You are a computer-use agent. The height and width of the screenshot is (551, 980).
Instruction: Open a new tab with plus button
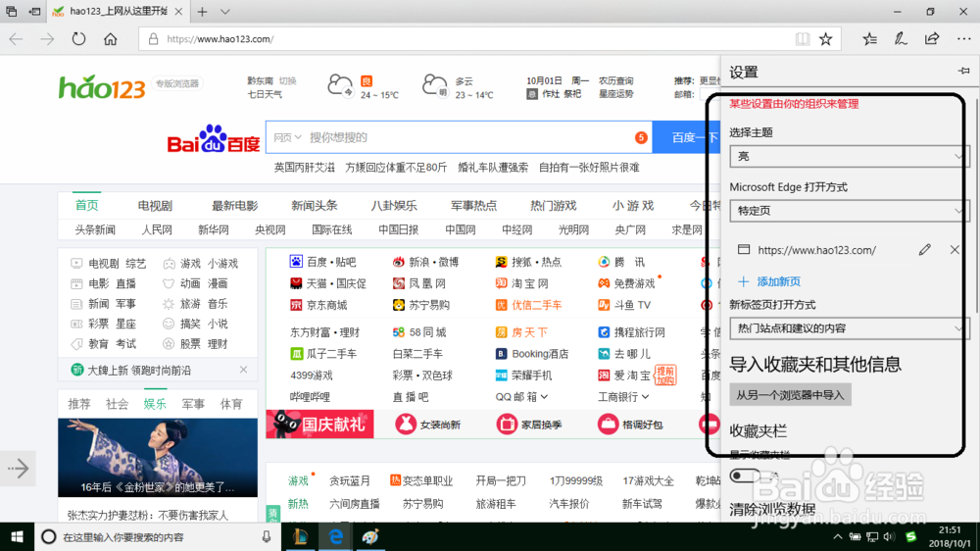202,11
